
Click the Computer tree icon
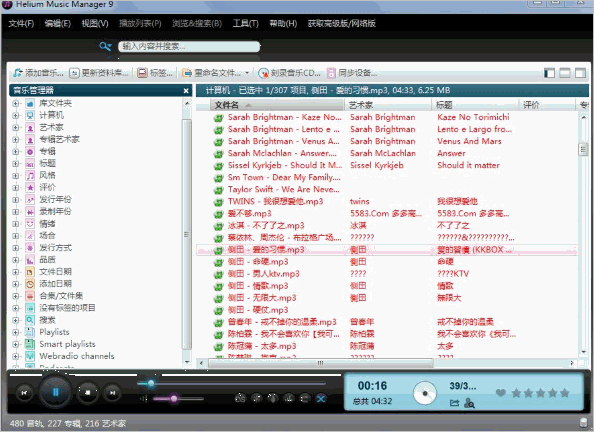30,115
